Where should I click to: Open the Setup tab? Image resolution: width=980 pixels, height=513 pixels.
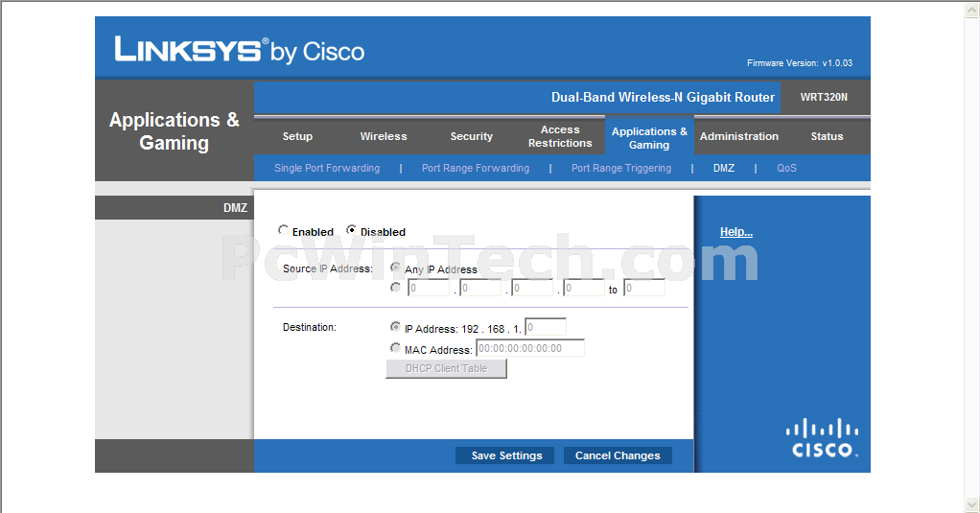coord(297,136)
